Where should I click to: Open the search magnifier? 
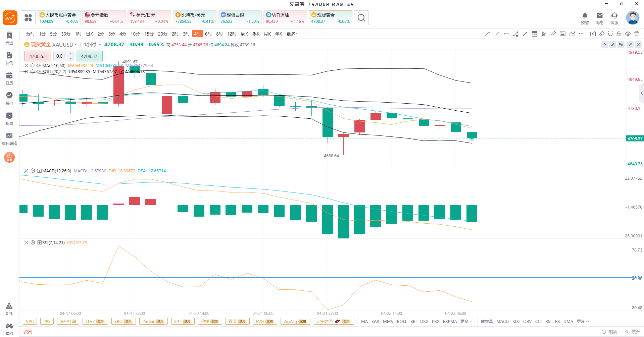pos(361,18)
